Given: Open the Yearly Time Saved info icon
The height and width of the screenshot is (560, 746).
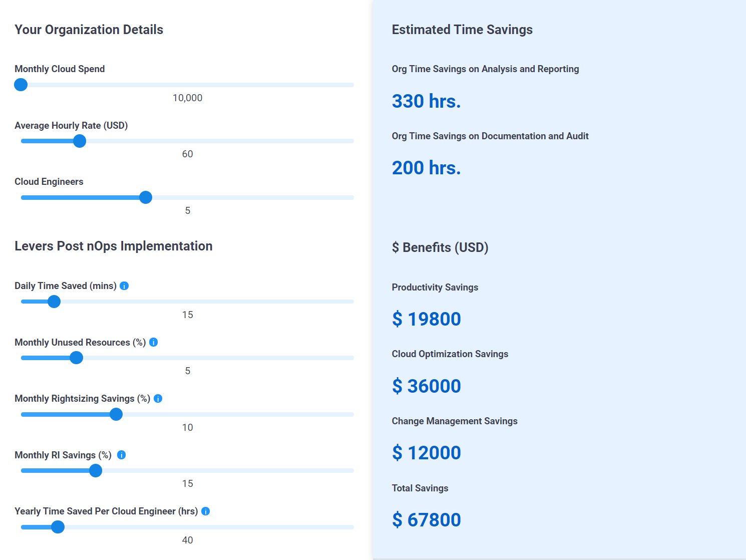Looking at the screenshot, I should [206, 511].
